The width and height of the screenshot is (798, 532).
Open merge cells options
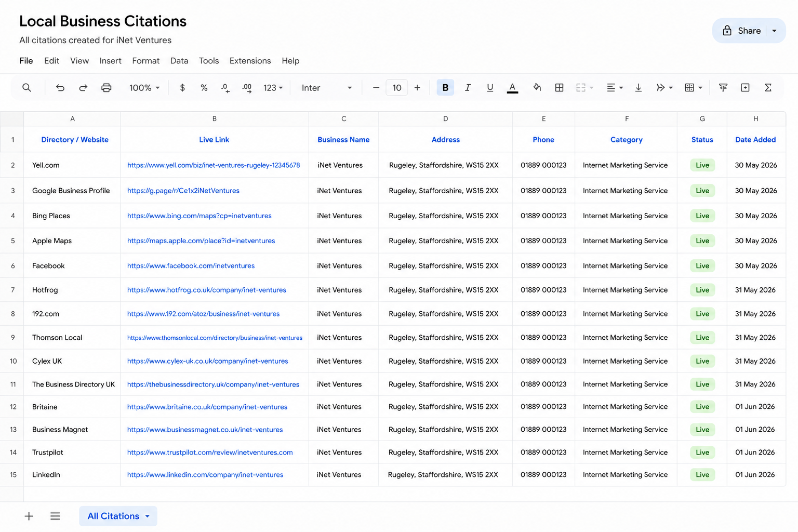pos(584,88)
